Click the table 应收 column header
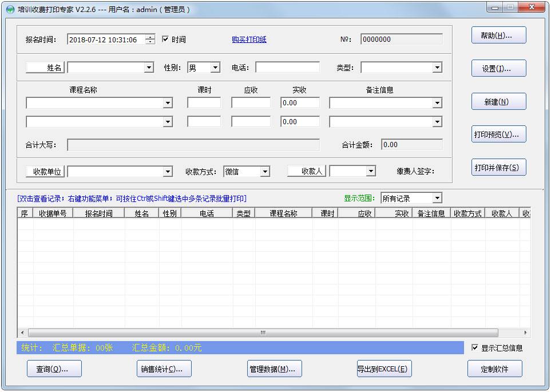 [356, 213]
